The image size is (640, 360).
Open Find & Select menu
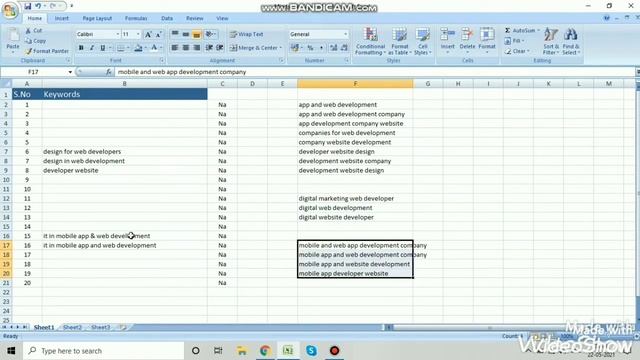(571, 41)
